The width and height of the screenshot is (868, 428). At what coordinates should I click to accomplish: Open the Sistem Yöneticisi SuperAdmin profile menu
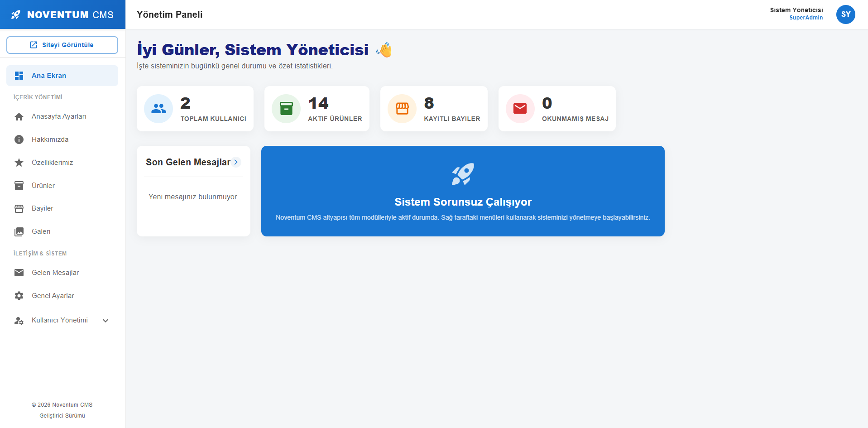(796, 14)
